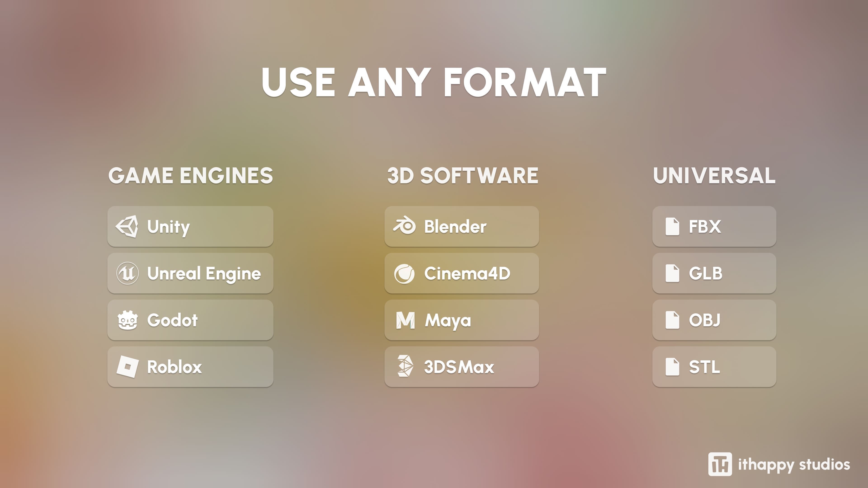
Task: Click the Godot robot head icon
Action: click(127, 320)
